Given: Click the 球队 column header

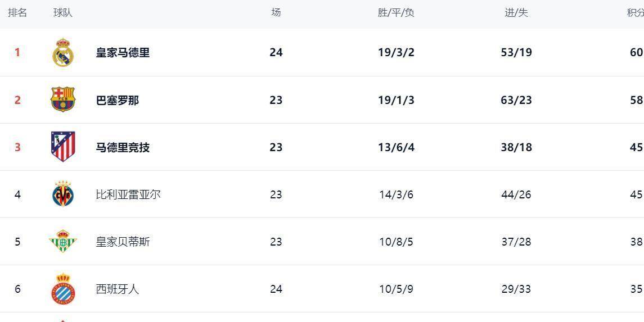Looking at the screenshot, I should coord(63,12).
